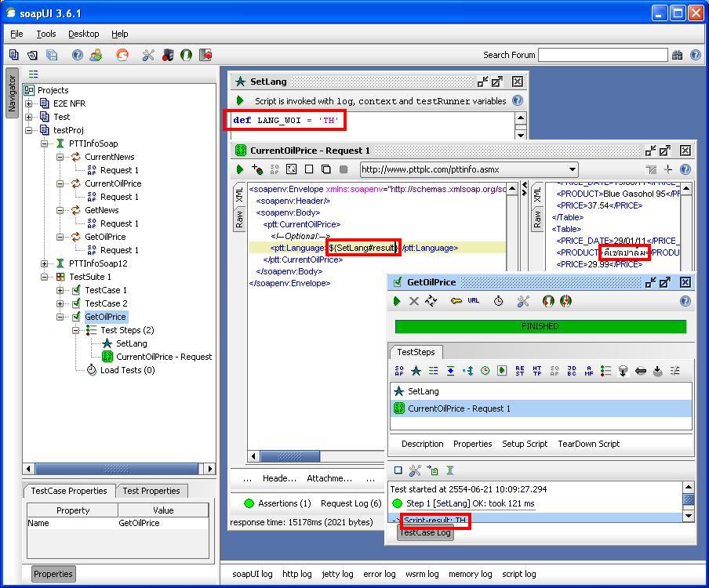Switch to the Setup Script tab
Viewport: 709px width, 588px height.
(525, 444)
